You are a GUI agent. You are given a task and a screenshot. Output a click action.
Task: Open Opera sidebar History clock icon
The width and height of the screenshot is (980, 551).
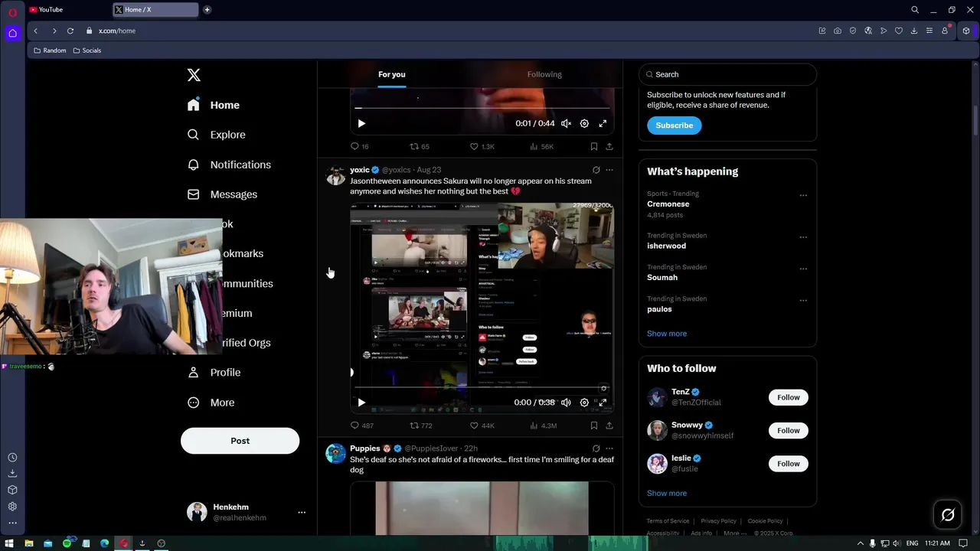click(x=12, y=458)
